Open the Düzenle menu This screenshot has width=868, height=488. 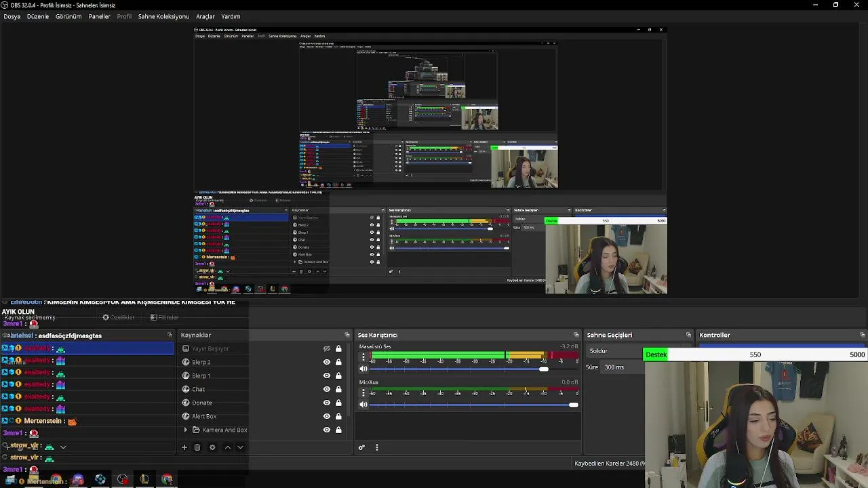pyautogui.click(x=38, y=16)
